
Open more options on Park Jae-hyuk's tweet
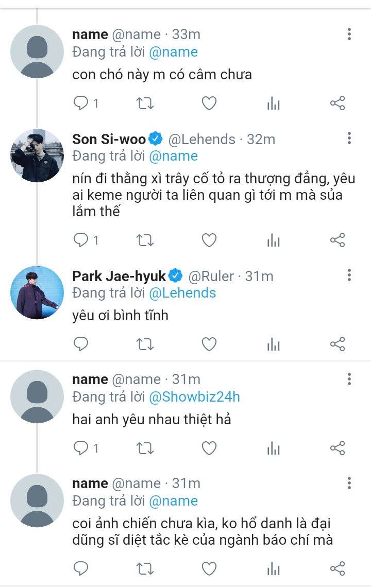coord(349,275)
